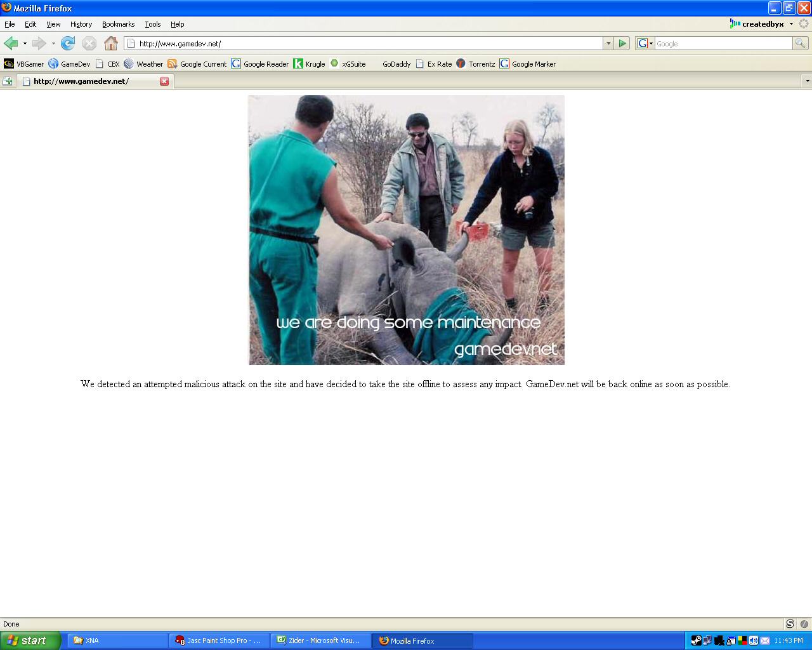Image resolution: width=812 pixels, height=650 pixels.
Task: Switch to the XNA folder taskbar window
Action: tap(117, 640)
